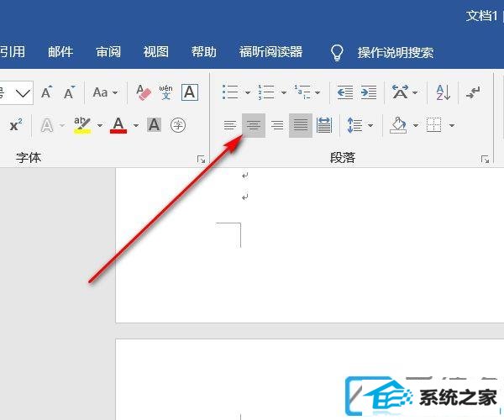Center align the paragraph

[254, 125]
